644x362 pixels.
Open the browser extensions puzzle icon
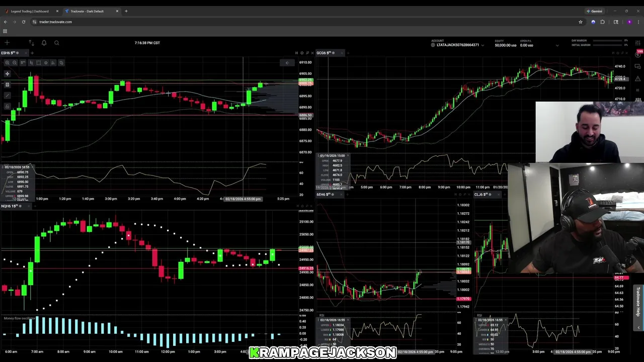pyautogui.click(x=603, y=22)
